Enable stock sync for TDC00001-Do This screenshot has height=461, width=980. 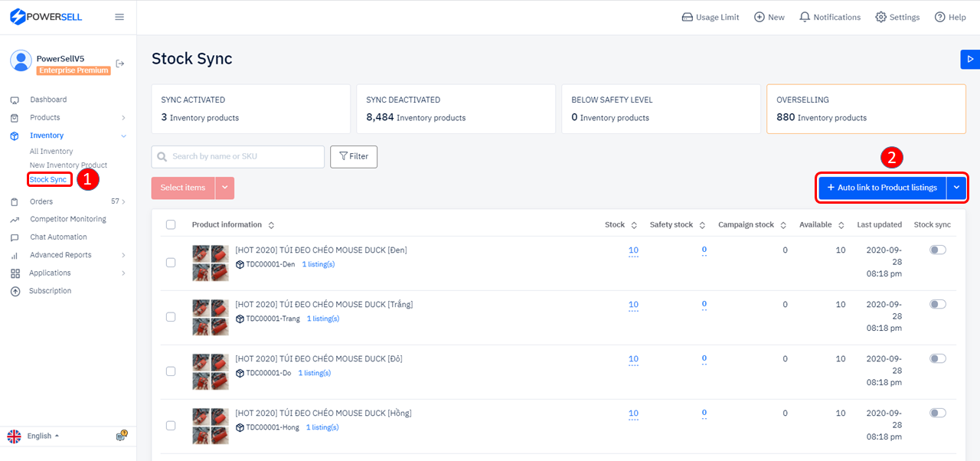click(938, 358)
